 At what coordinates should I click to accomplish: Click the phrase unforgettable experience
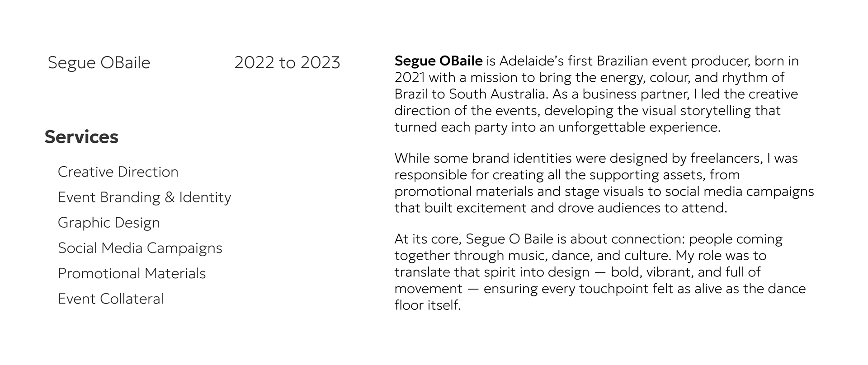coord(639,127)
